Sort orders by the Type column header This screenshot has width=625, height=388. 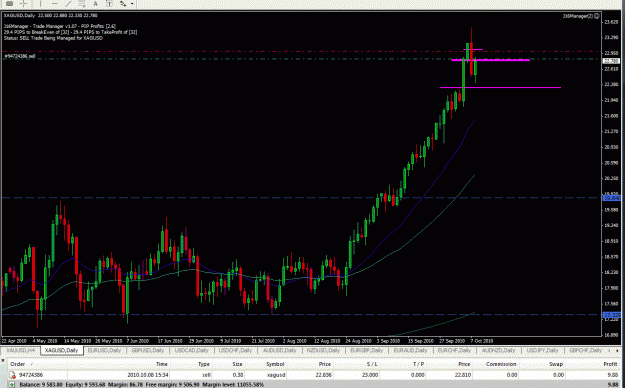(x=204, y=364)
